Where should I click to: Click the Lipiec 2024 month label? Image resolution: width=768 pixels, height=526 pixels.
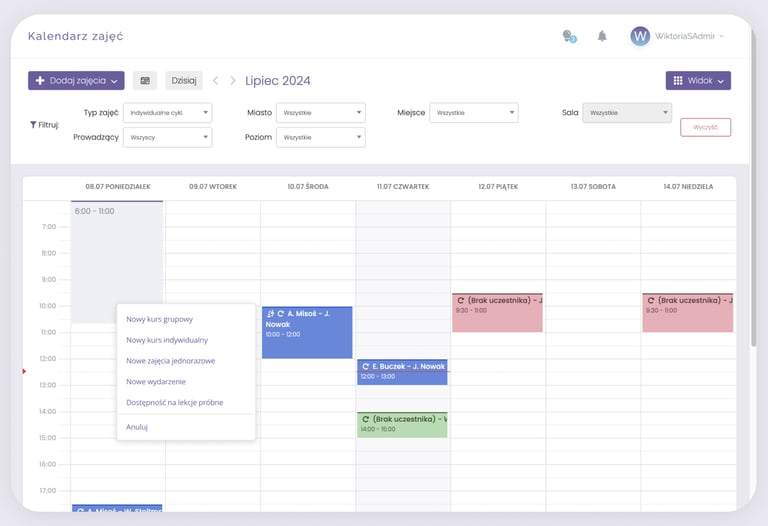click(x=278, y=81)
